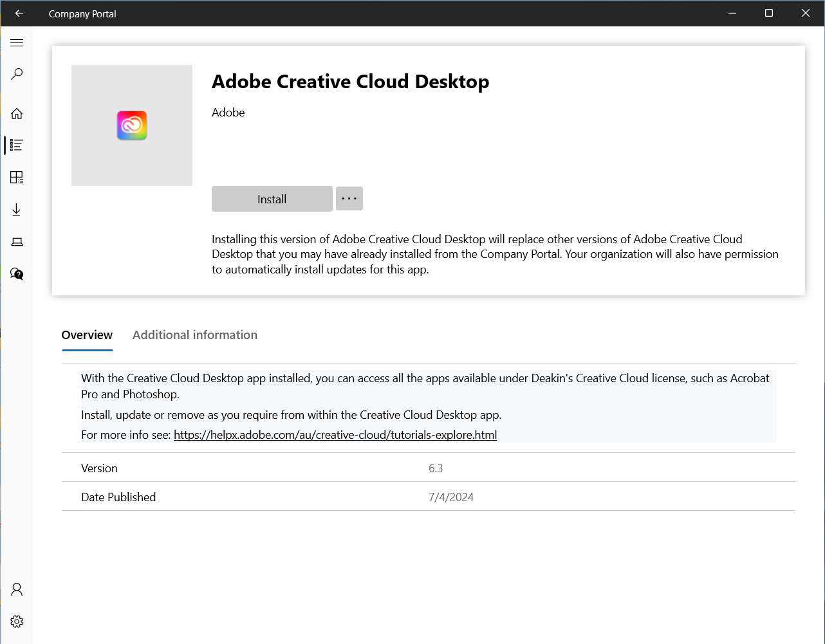
Task: Click the Date Published row label
Action: (x=118, y=497)
